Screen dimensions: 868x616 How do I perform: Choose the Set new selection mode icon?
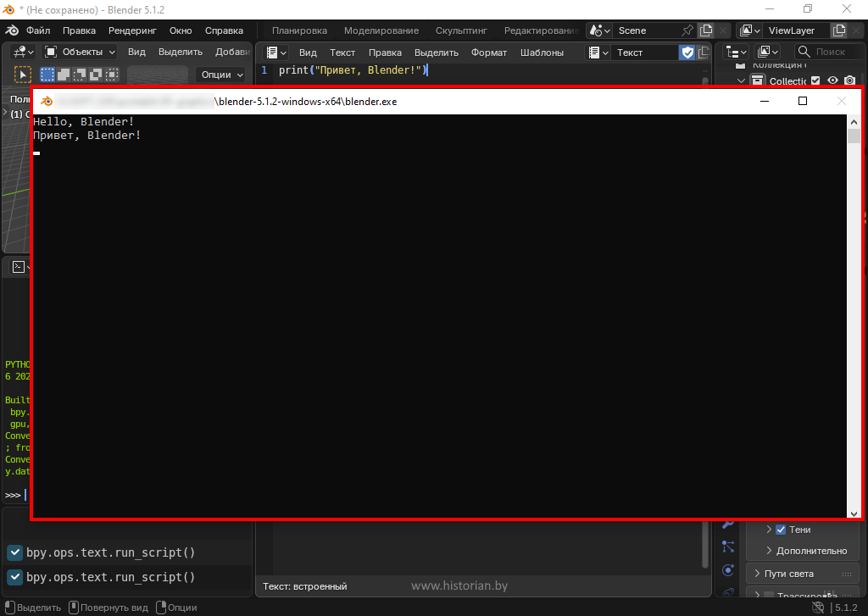click(x=47, y=75)
